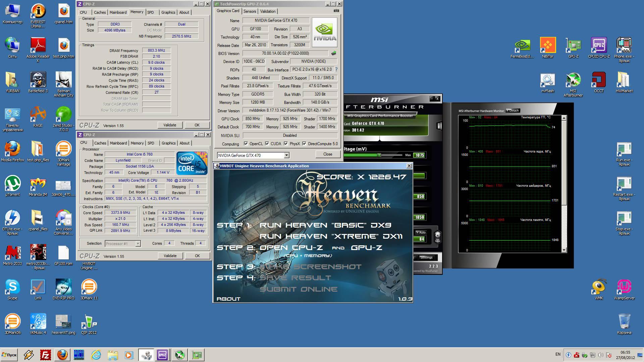Open the 3DMark 11 desktop icon
The height and width of the screenshot is (362, 644).
point(89,290)
